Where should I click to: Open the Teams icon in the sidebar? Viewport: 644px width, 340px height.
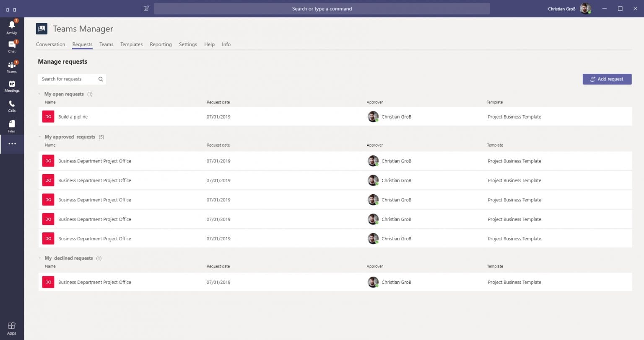point(12,67)
